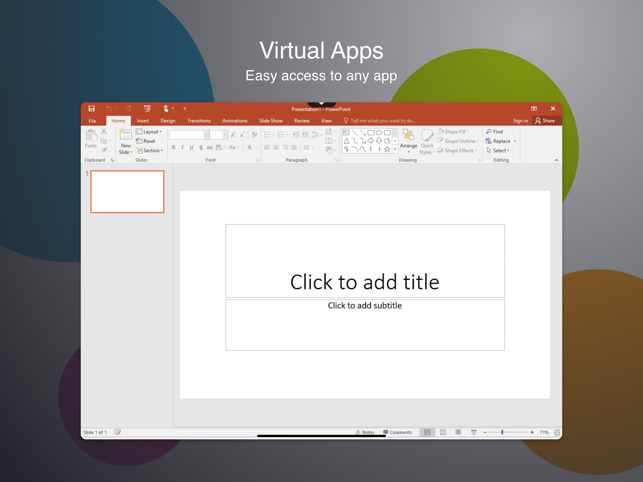Image resolution: width=643 pixels, height=482 pixels.
Task: Switch to the Animations tab
Action: pos(235,121)
